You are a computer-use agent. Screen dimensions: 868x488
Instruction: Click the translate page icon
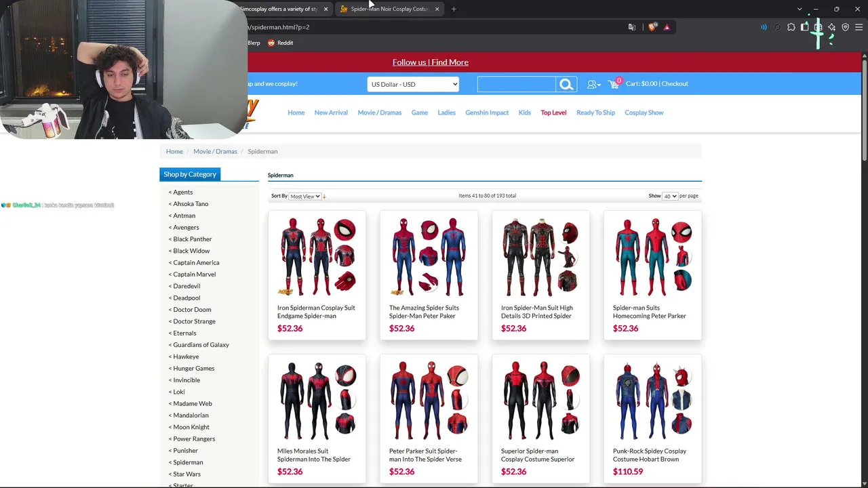tap(632, 27)
